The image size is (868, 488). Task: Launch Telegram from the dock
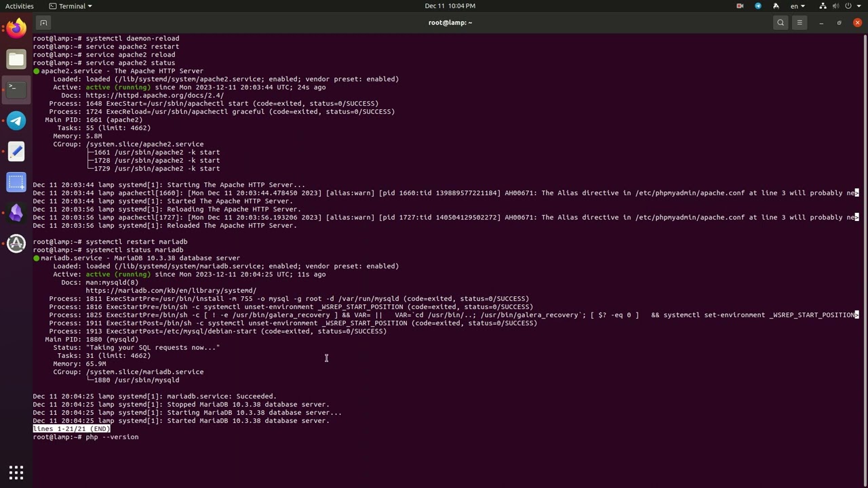pos(16,121)
